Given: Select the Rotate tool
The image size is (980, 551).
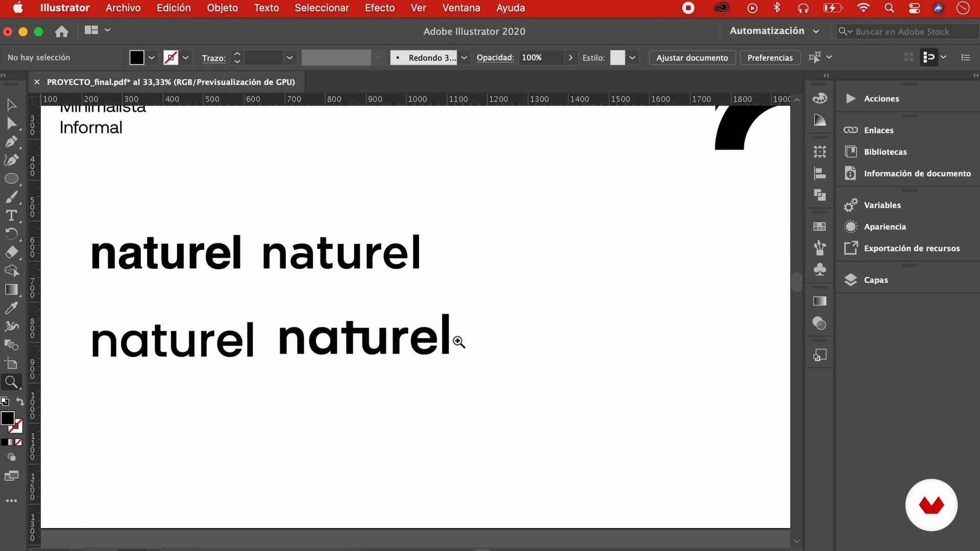Looking at the screenshot, I should pos(11,234).
